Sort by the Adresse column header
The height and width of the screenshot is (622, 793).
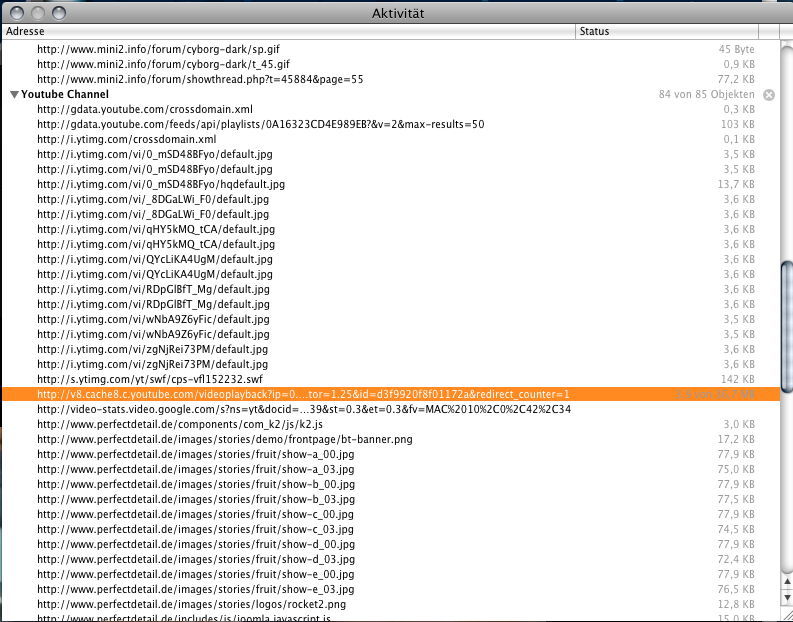288,32
